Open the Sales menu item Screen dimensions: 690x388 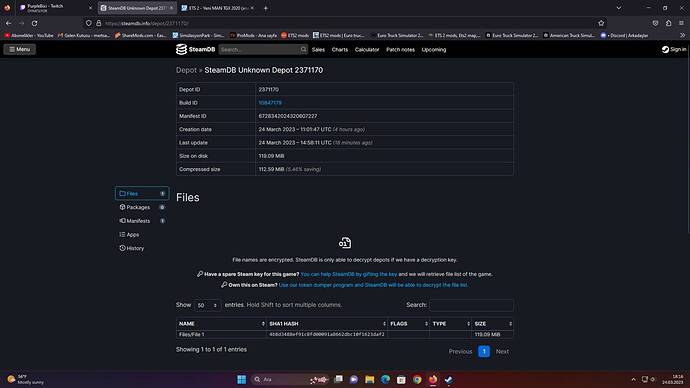(318, 50)
